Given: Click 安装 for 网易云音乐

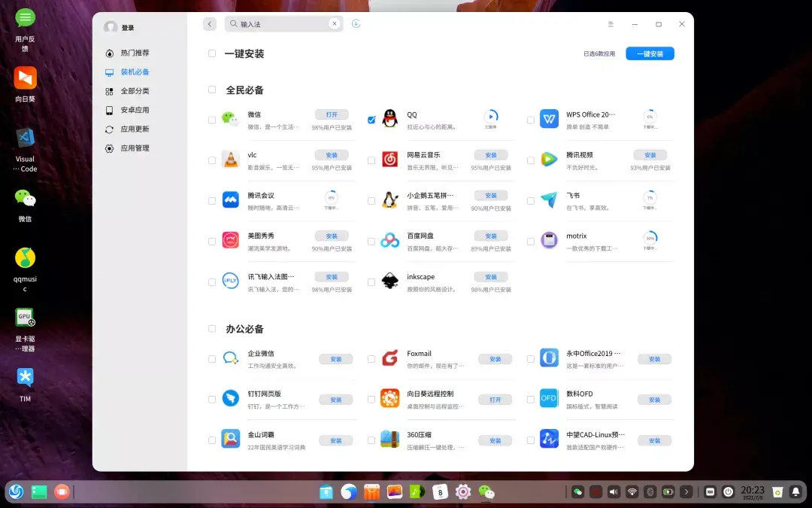Looking at the screenshot, I should [x=490, y=155].
